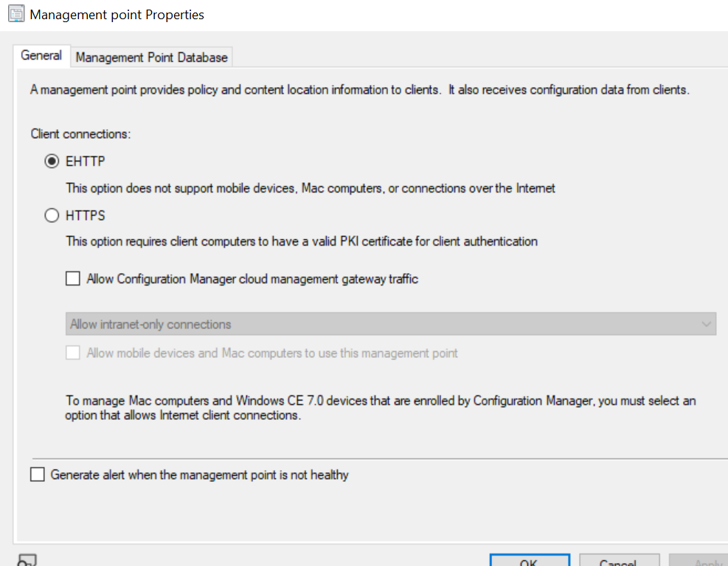Click the Management point Properties title bar icon
The image size is (728, 566).
15,13
